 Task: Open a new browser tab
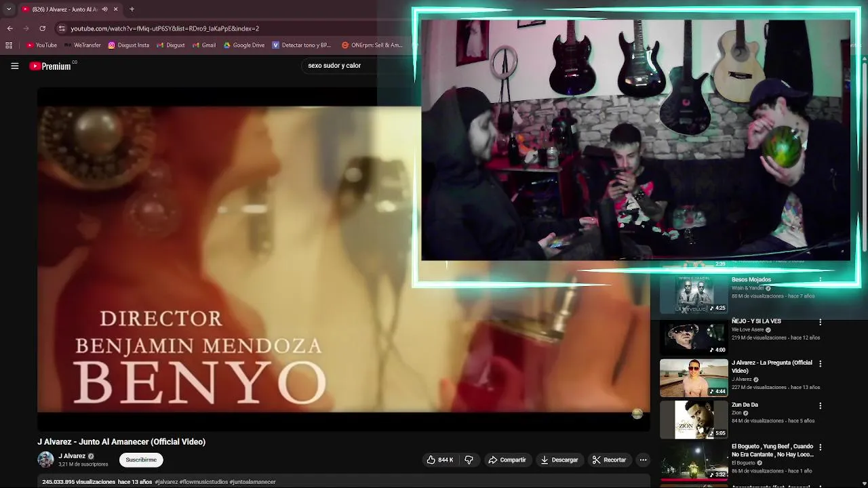coord(132,9)
